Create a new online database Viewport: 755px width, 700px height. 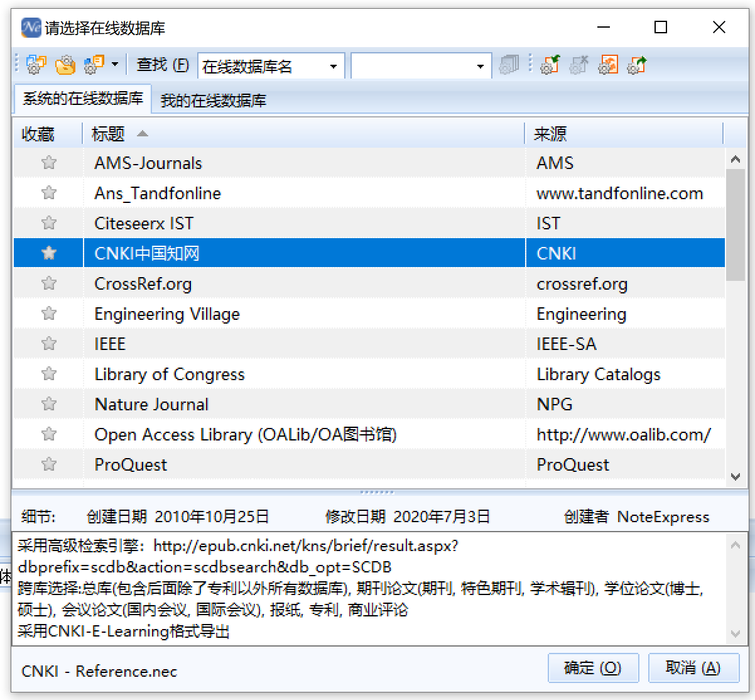click(x=36, y=65)
